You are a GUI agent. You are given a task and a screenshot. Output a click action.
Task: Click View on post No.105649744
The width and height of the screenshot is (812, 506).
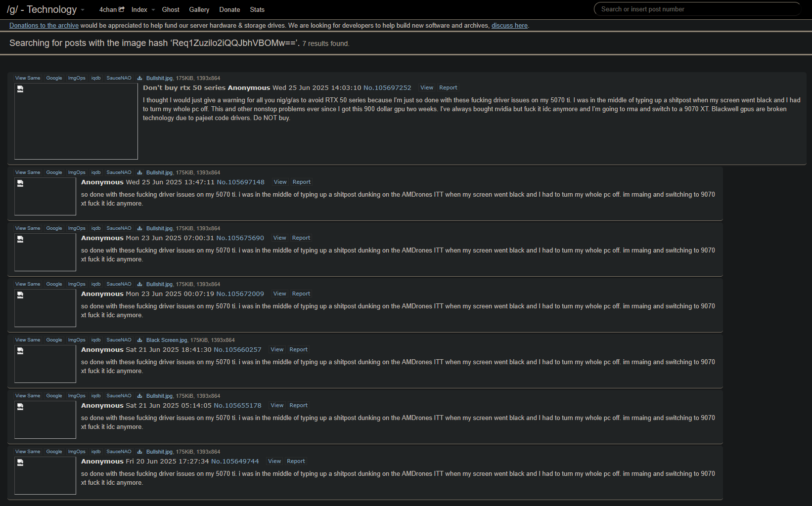(x=274, y=461)
